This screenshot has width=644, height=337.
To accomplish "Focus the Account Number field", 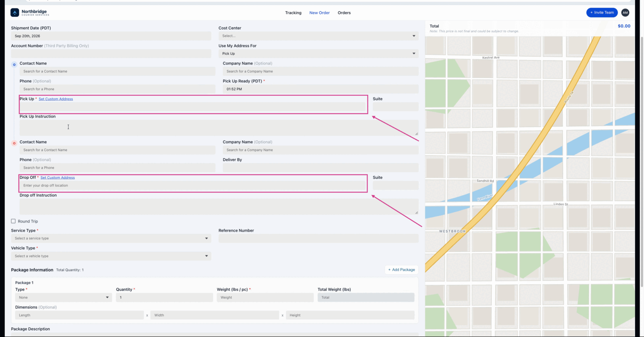I will click(111, 54).
